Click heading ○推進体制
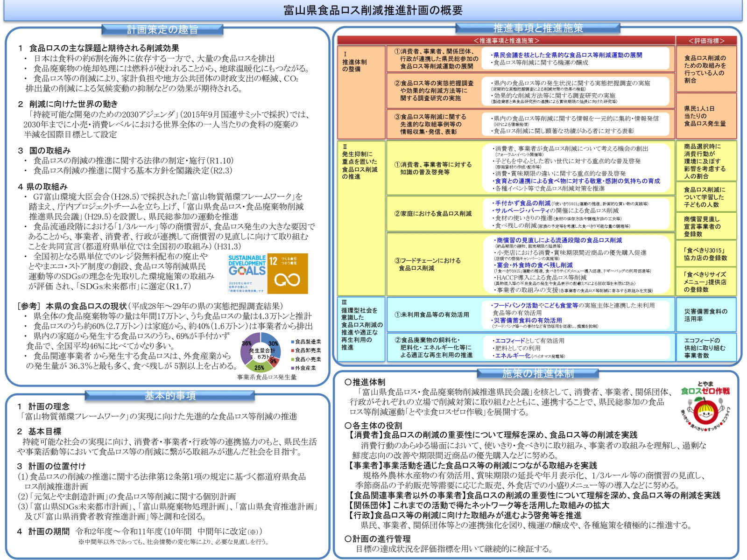The width and height of the screenshot is (747, 560). [365, 382]
